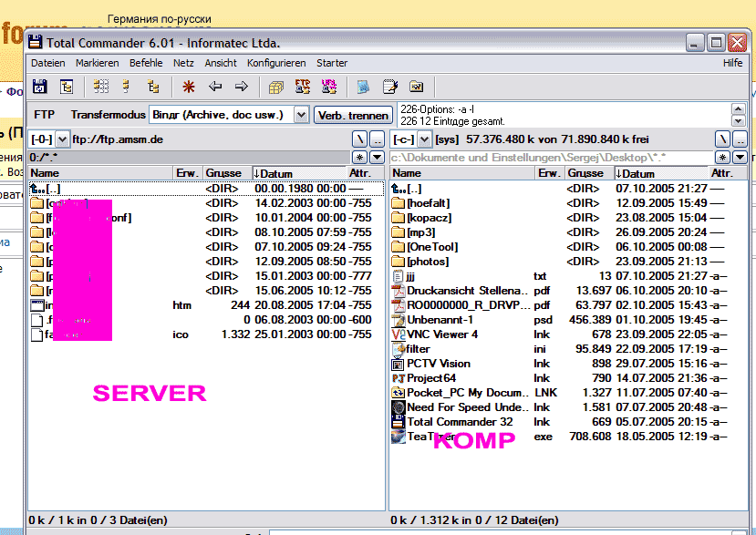Open the Dateien menu
The width and height of the screenshot is (756, 535).
point(47,63)
